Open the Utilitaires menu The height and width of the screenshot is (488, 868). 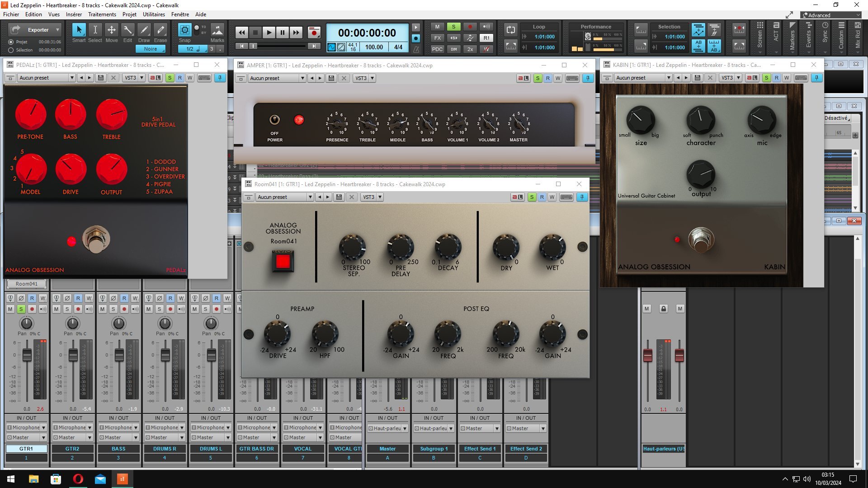[x=154, y=14]
